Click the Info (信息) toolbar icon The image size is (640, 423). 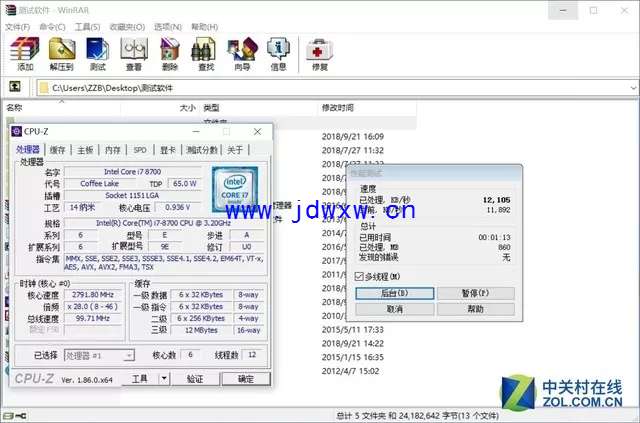click(x=278, y=53)
